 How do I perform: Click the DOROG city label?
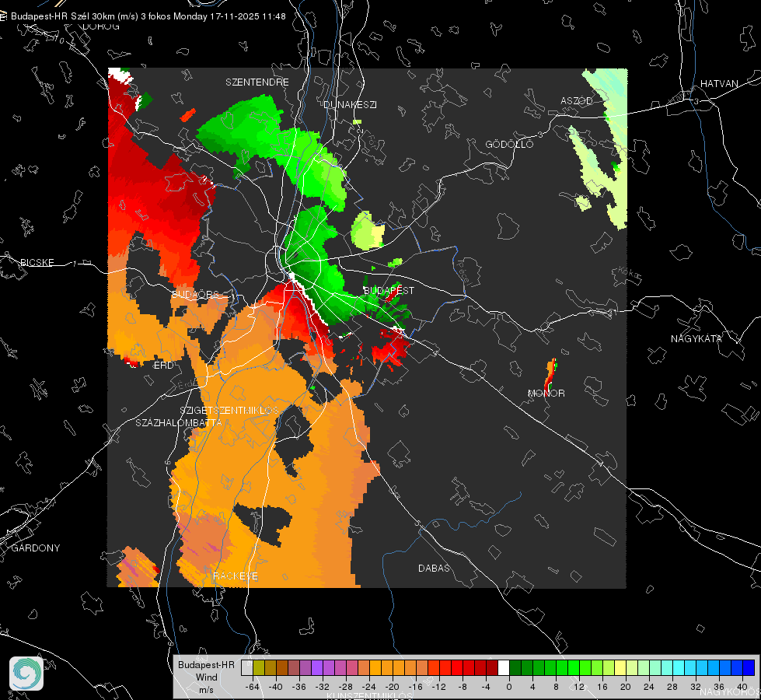pyautogui.click(x=101, y=26)
